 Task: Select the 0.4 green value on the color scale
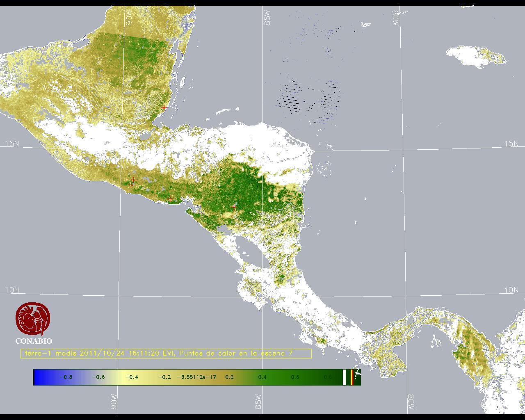tap(262, 377)
